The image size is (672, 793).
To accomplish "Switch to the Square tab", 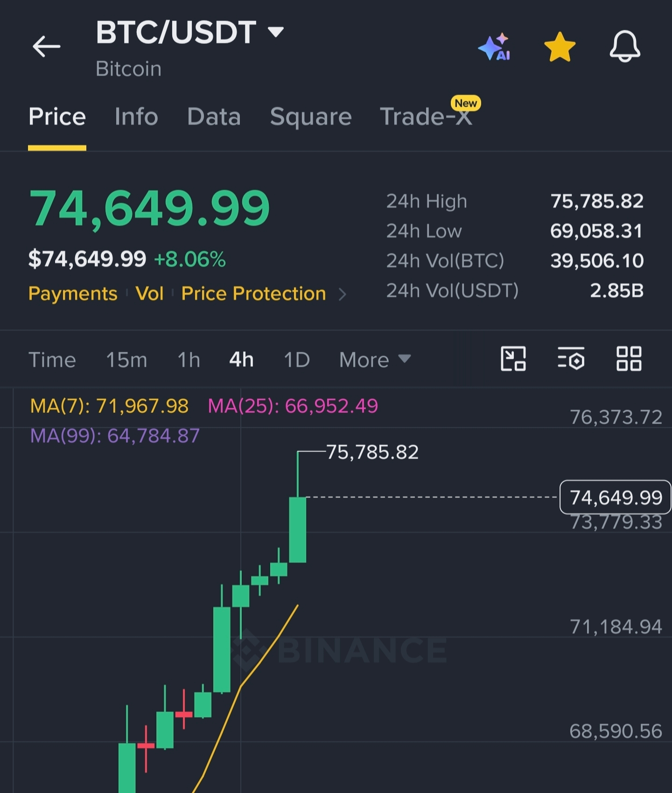I will coord(311,116).
